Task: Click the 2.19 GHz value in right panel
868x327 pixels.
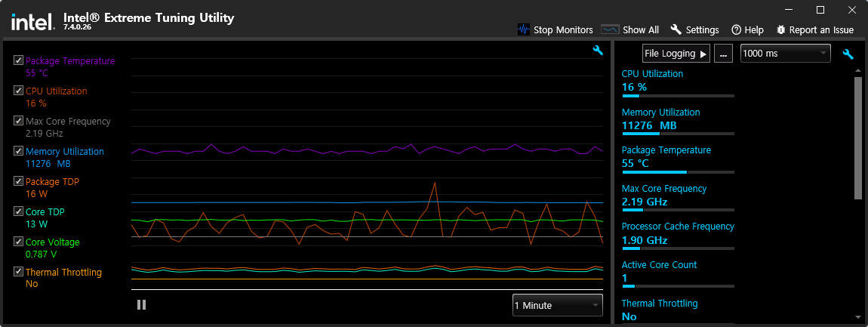Action: pyautogui.click(x=645, y=202)
